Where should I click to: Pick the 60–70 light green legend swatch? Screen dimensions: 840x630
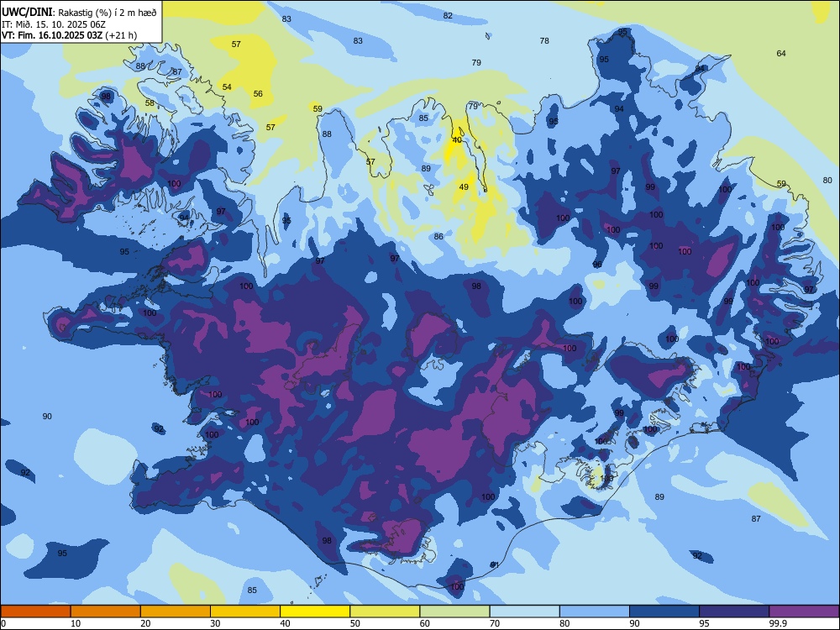(x=454, y=612)
